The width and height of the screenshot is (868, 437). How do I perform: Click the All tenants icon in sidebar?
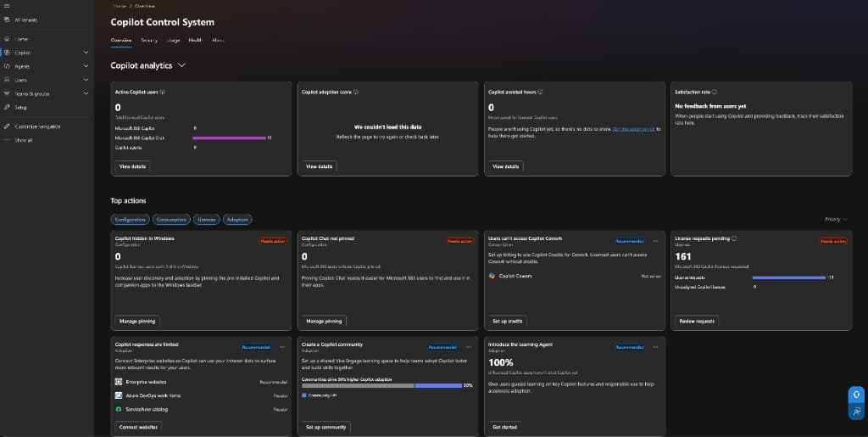pyautogui.click(x=7, y=20)
